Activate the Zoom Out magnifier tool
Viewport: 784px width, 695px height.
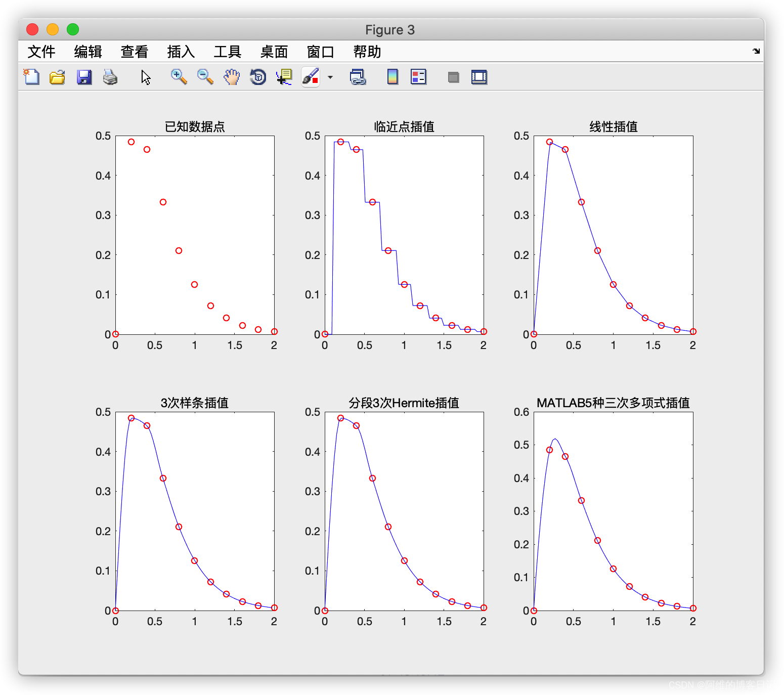click(205, 77)
